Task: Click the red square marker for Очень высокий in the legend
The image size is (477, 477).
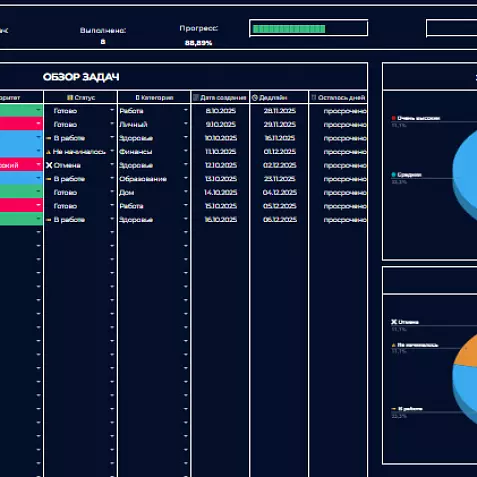Action: click(394, 118)
